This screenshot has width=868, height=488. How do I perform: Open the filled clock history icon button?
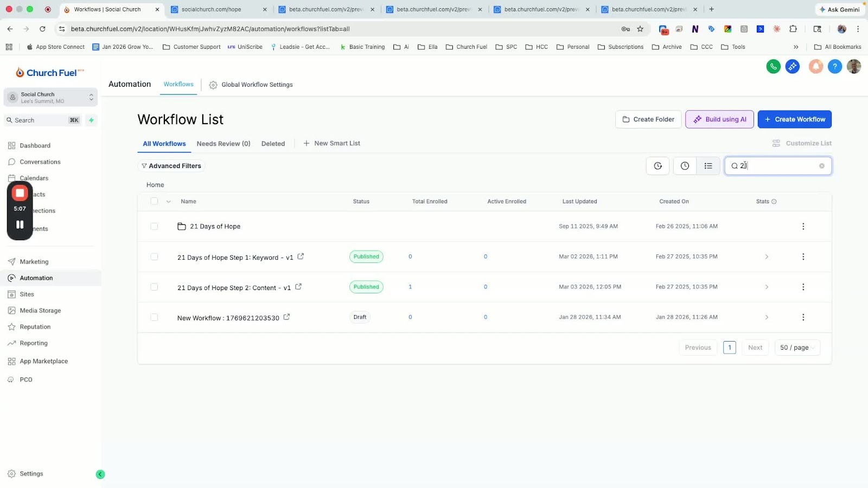[x=658, y=166]
